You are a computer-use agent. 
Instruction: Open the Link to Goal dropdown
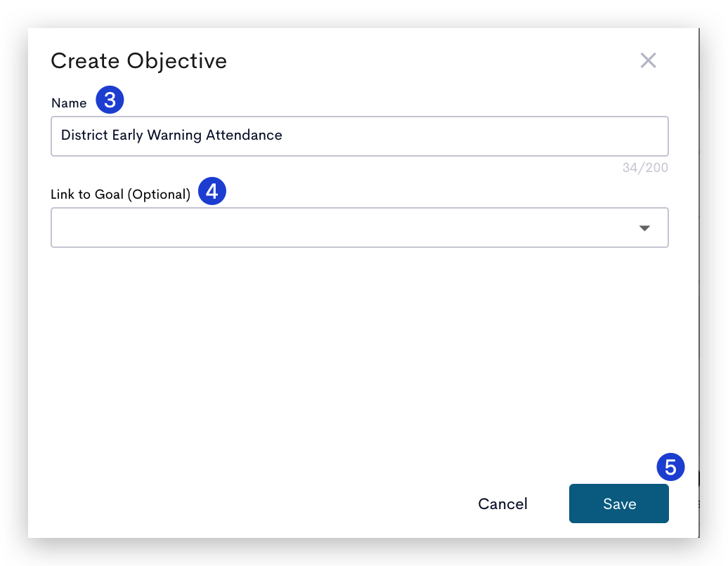[359, 228]
